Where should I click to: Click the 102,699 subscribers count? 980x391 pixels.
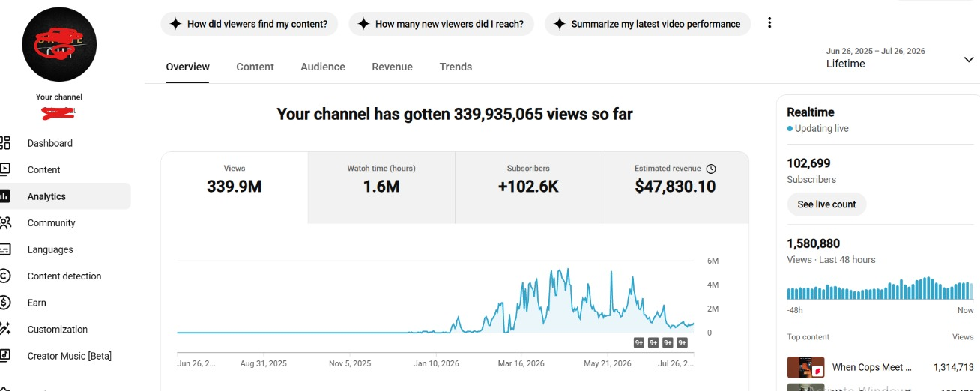(x=808, y=163)
